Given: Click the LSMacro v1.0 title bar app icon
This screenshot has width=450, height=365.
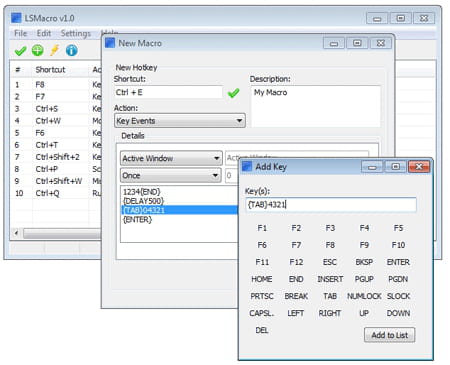Looking at the screenshot, I should 16,18.
